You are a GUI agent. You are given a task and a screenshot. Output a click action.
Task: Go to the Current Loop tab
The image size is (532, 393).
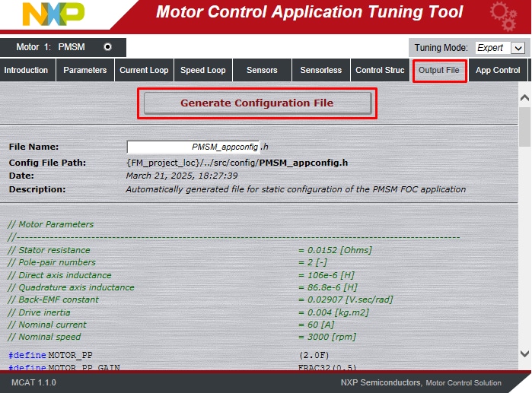tap(144, 70)
